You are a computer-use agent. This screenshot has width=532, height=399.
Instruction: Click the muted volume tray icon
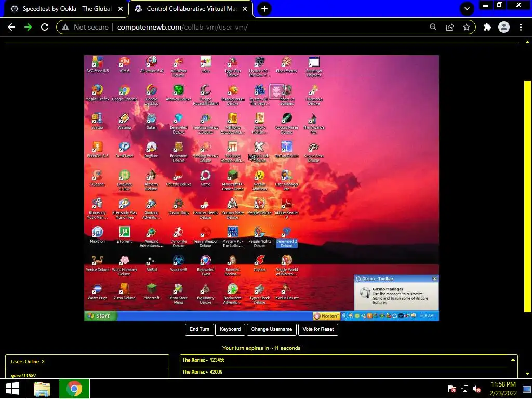tap(477, 389)
